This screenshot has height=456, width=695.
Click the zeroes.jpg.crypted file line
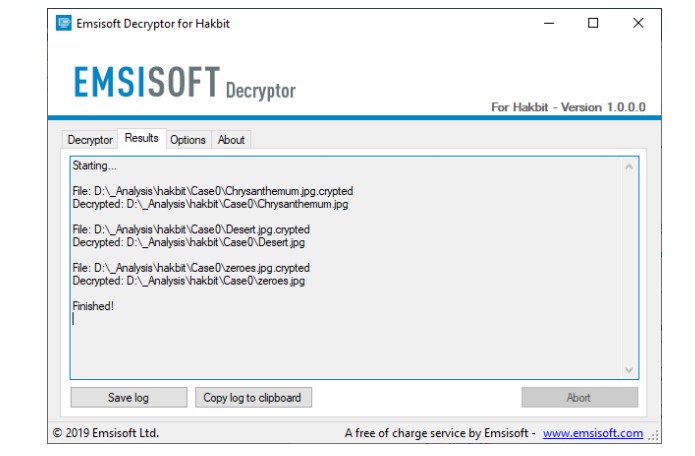pos(191,268)
